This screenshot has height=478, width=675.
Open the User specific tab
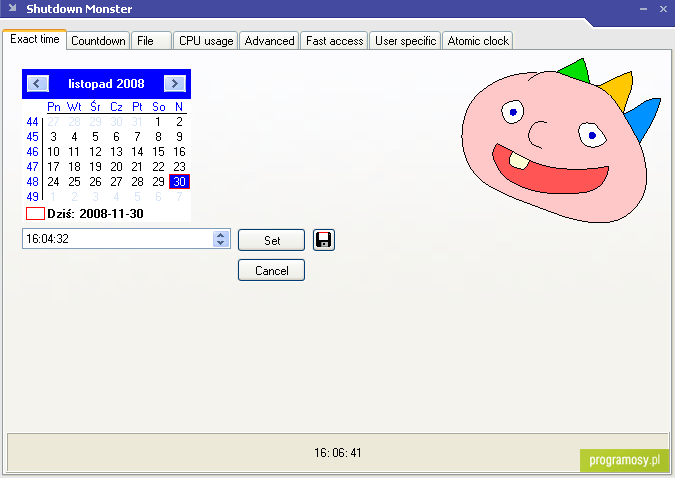(405, 41)
